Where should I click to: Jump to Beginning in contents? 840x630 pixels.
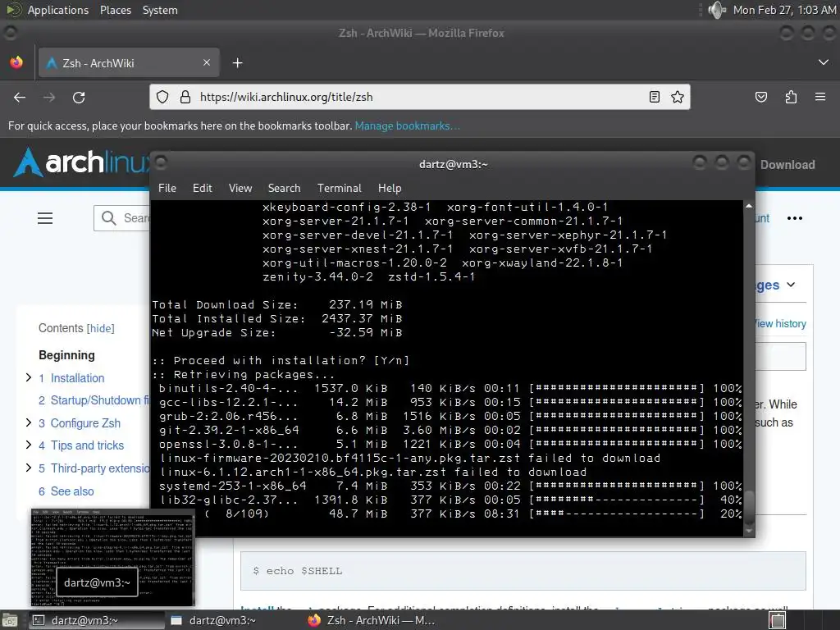tap(66, 355)
